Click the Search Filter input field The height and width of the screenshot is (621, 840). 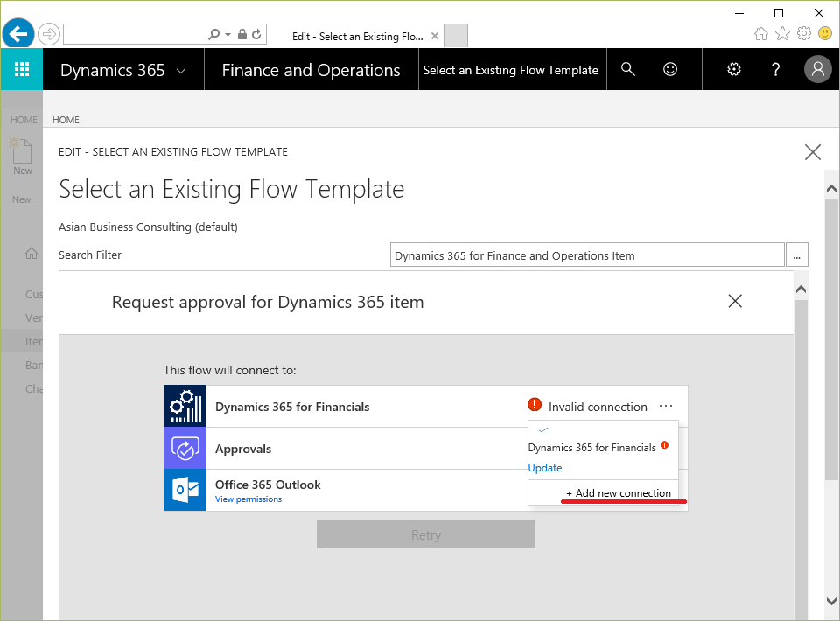pos(587,255)
